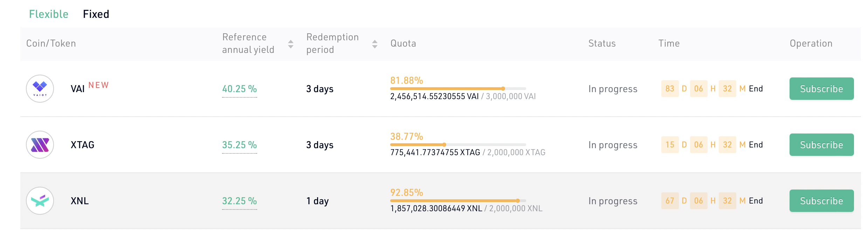Click the XNL coin logo icon

point(40,201)
